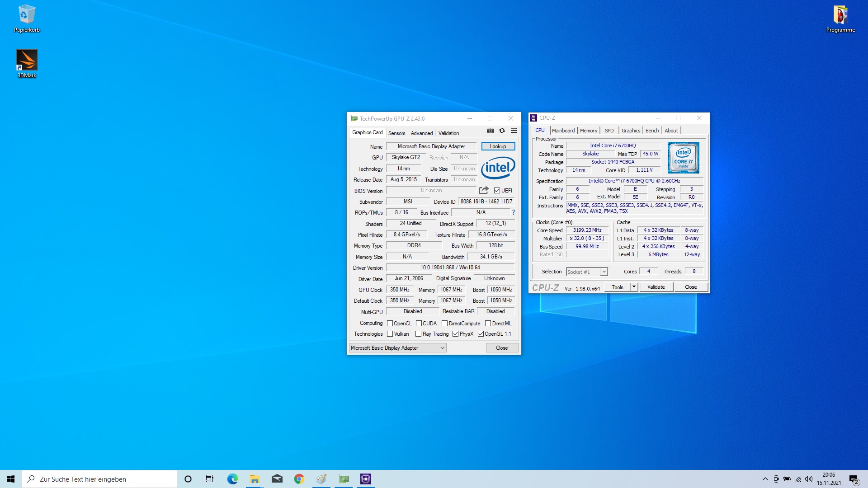Toggle the DirectML checkbox

point(488,324)
